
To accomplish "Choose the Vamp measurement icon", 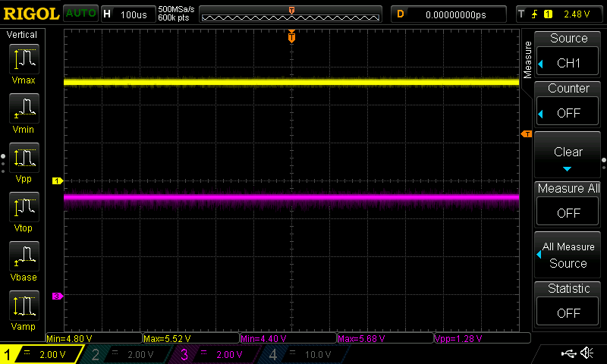I will pos(24,309).
